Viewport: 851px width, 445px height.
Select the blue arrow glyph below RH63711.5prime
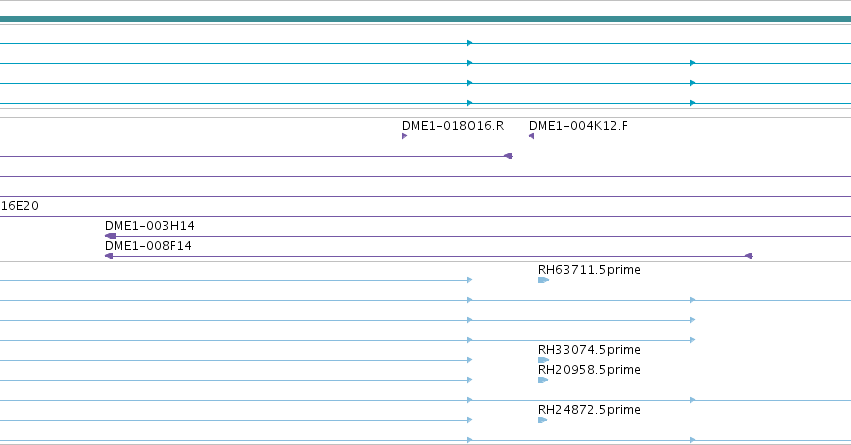pyautogui.click(x=543, y=280)
